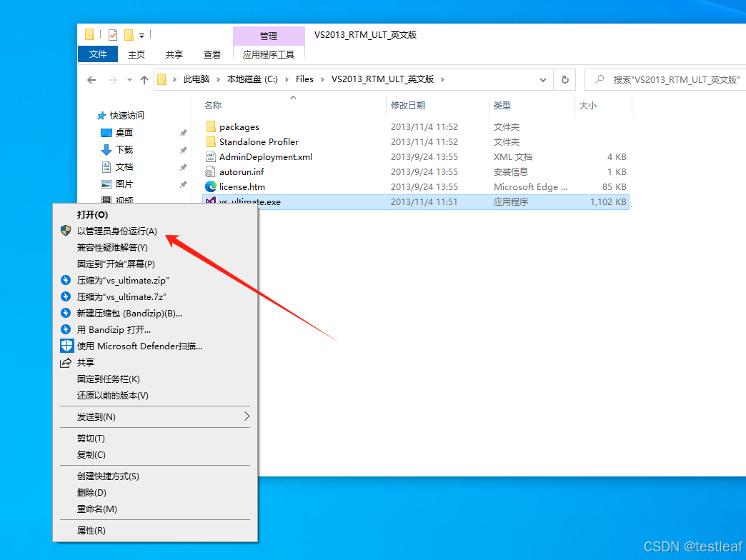This screenshot has width=746, height=560.
Task: Unpin 文档 using its pin icon
Action: coord(183,167)
